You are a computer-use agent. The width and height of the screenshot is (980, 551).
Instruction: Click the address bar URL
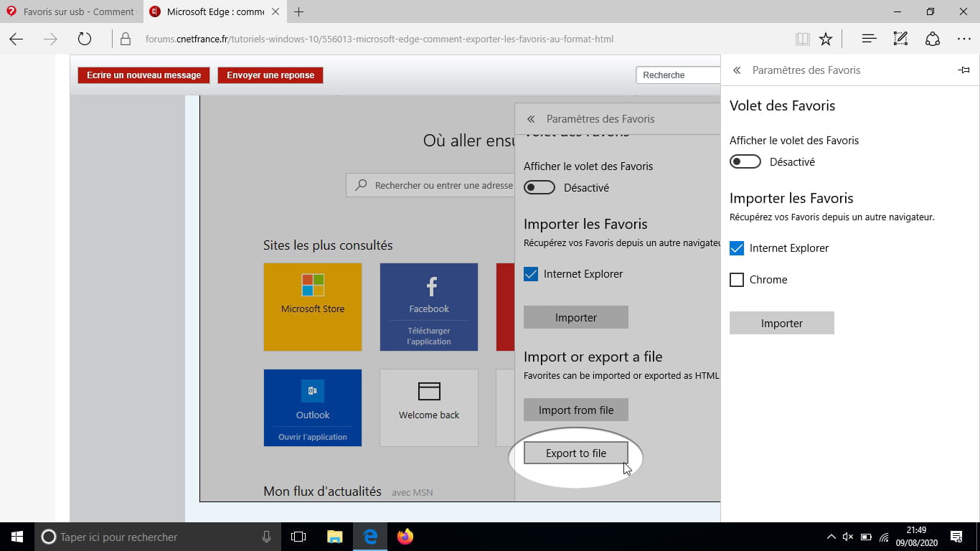[x=380, y=39]
